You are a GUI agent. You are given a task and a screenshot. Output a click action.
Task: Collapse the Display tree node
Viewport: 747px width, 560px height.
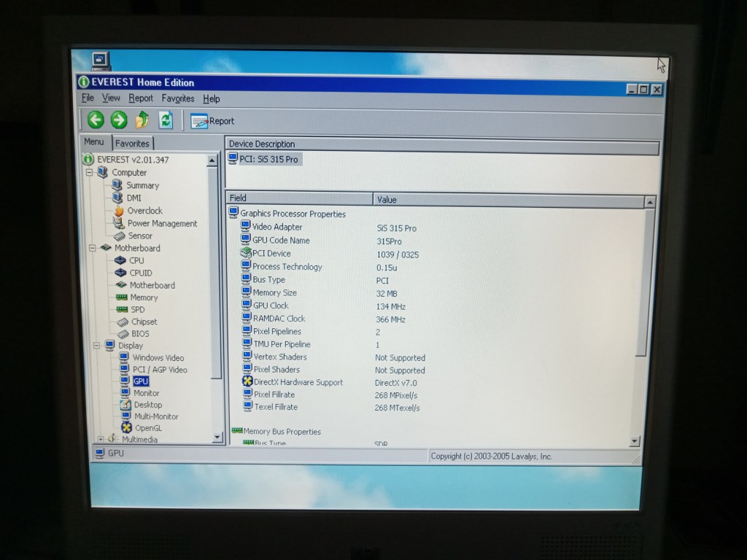point(96,346)
